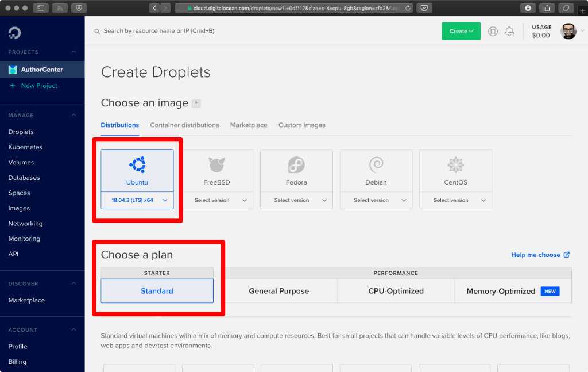
Task: Click the resource search field
Action: tap(230, 31)
